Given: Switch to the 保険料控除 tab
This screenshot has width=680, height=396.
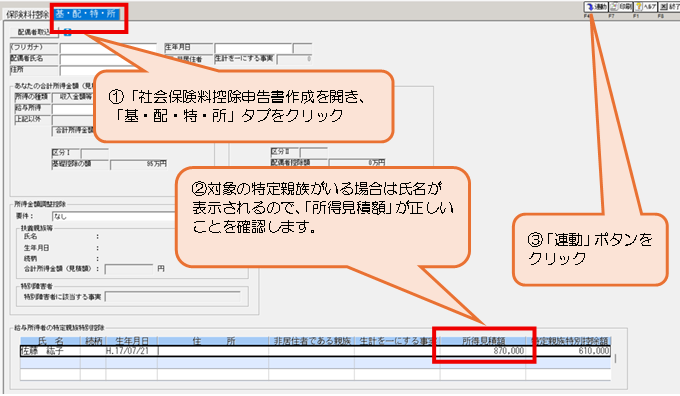Looking at the screenshot, I should pyautogui.click(x=27, y=14).
